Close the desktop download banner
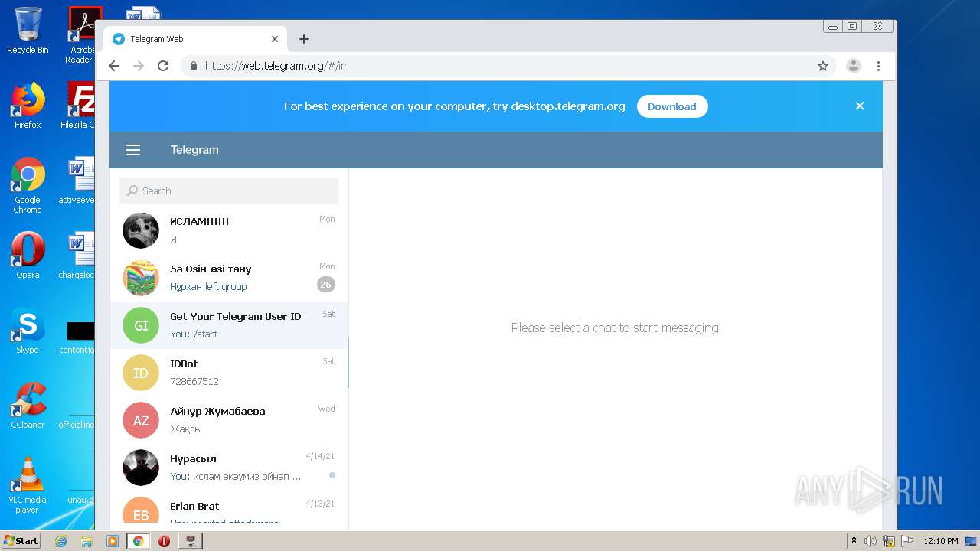 point(860,106)
